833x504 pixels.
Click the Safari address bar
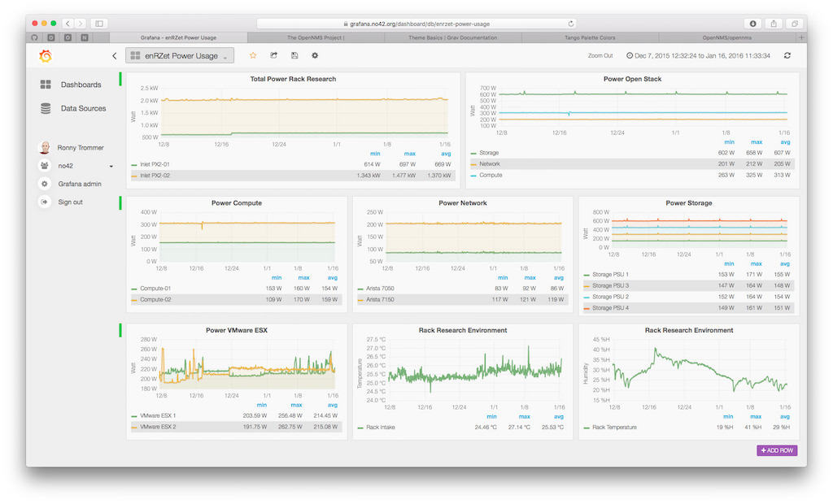point(416,24)
